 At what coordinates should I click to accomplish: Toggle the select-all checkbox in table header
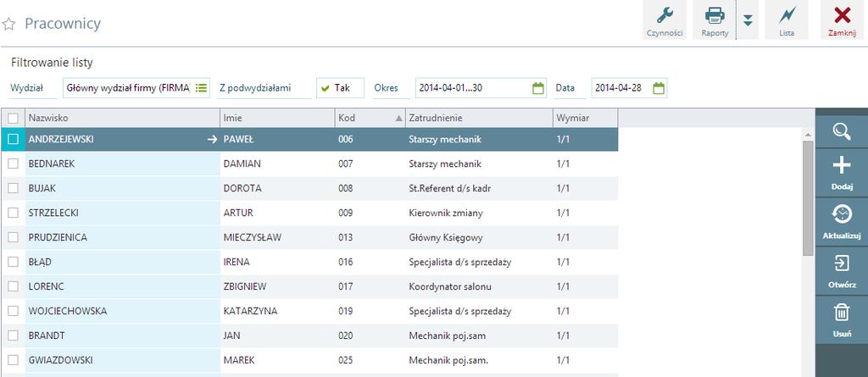click(14, 118)
